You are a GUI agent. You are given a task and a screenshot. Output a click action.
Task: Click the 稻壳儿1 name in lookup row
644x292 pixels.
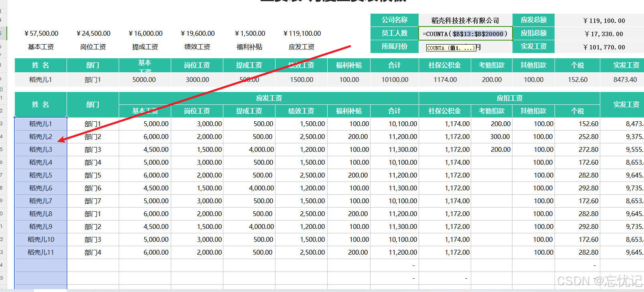41,80
